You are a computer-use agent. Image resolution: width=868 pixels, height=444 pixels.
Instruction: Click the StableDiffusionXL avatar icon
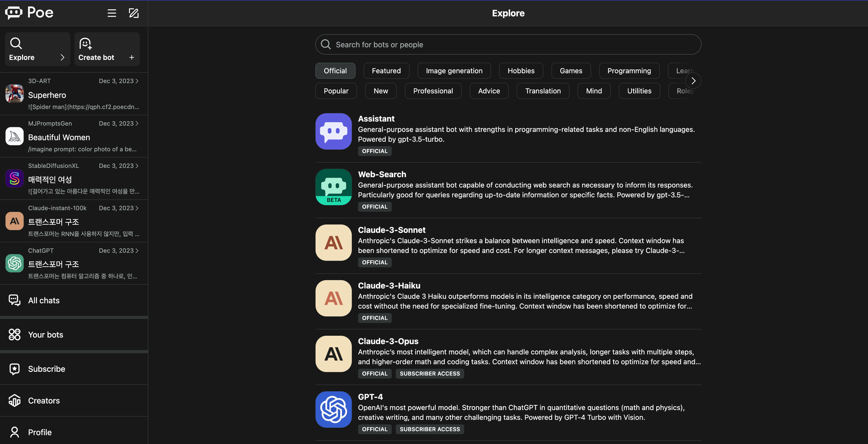point(14,178)
